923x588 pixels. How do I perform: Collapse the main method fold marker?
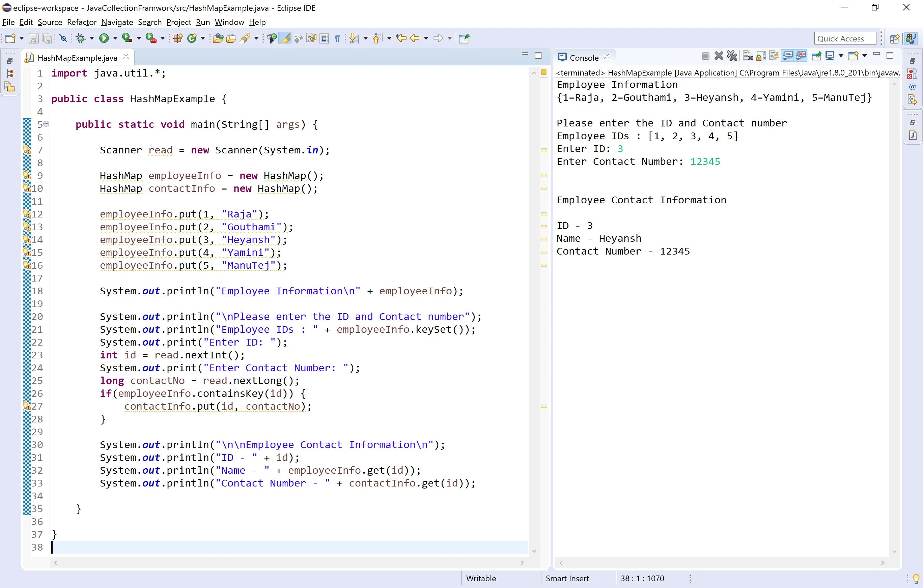[x=46, y=124]
